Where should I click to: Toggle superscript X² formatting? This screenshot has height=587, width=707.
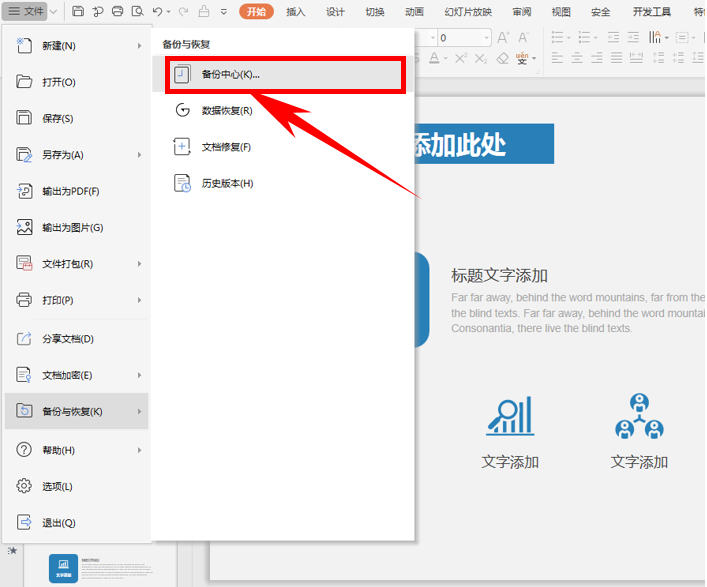click(461, 58)
